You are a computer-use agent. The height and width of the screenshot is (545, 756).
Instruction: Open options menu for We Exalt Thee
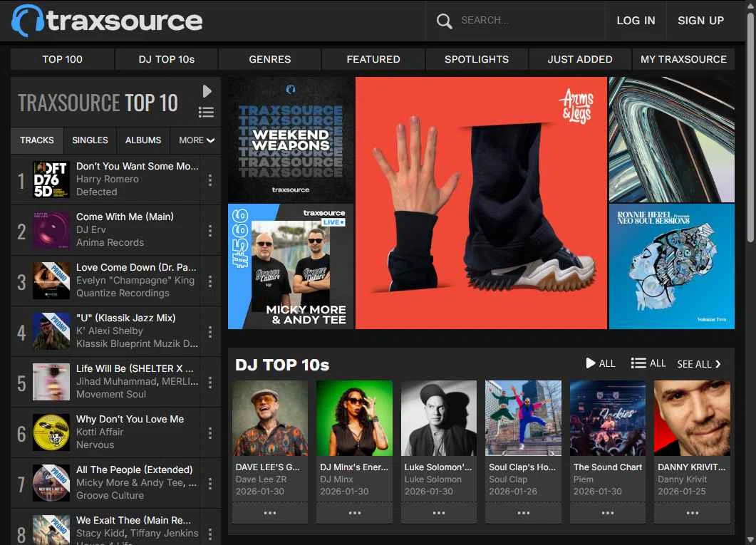210,534
